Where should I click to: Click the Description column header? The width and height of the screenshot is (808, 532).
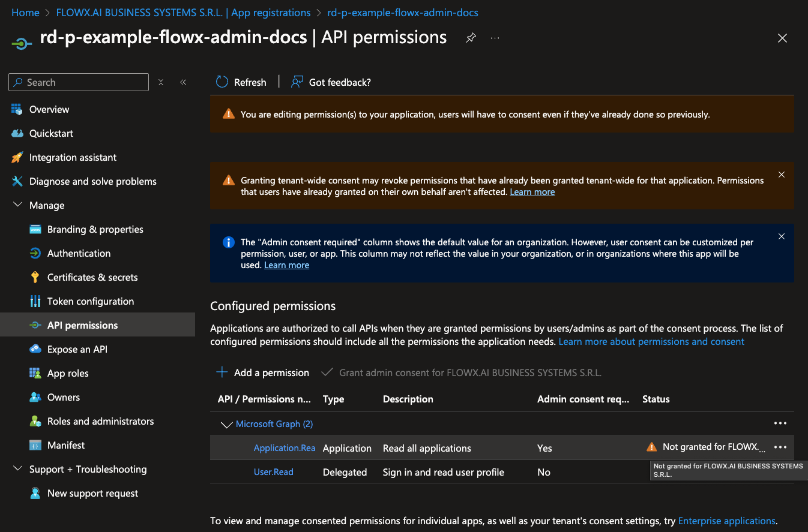click(408, 399)
